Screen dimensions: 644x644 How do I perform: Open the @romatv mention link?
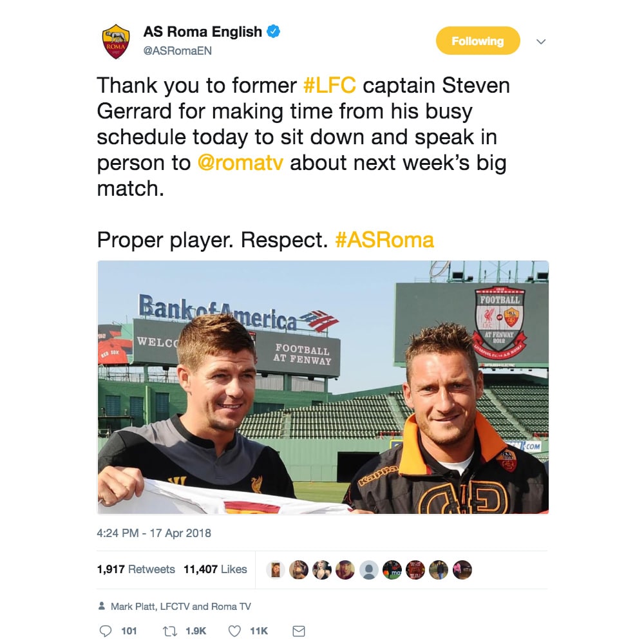point(240,163)
